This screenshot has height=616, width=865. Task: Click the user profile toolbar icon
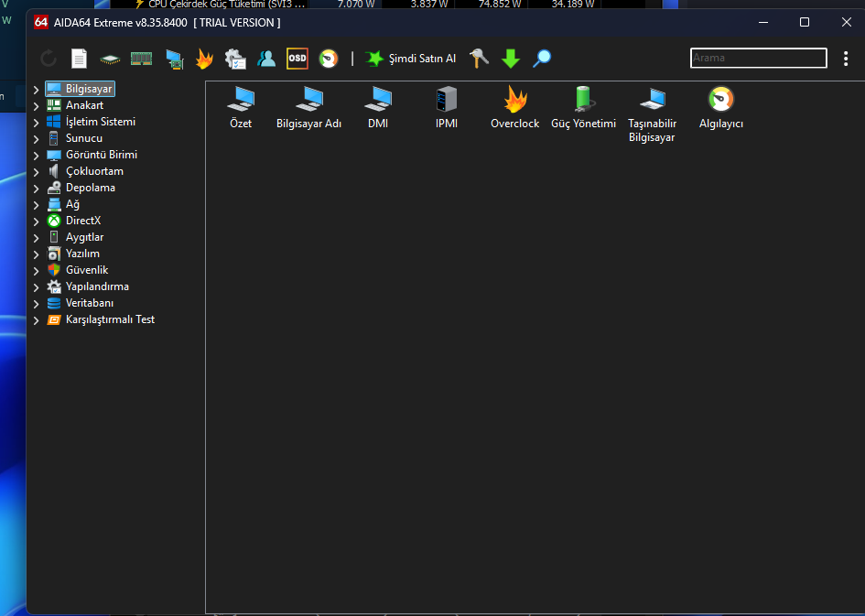(x=266, y=59)
